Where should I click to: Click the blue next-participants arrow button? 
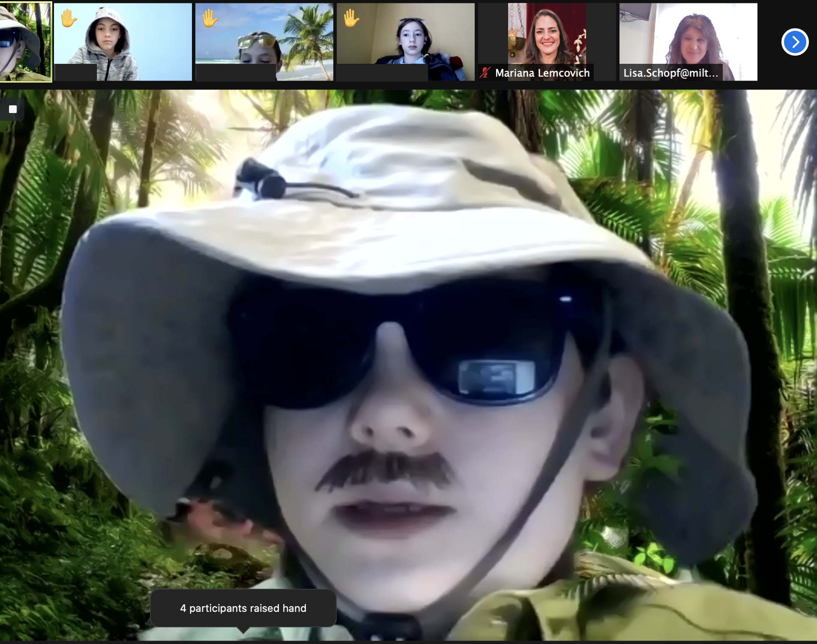point(795,42)
